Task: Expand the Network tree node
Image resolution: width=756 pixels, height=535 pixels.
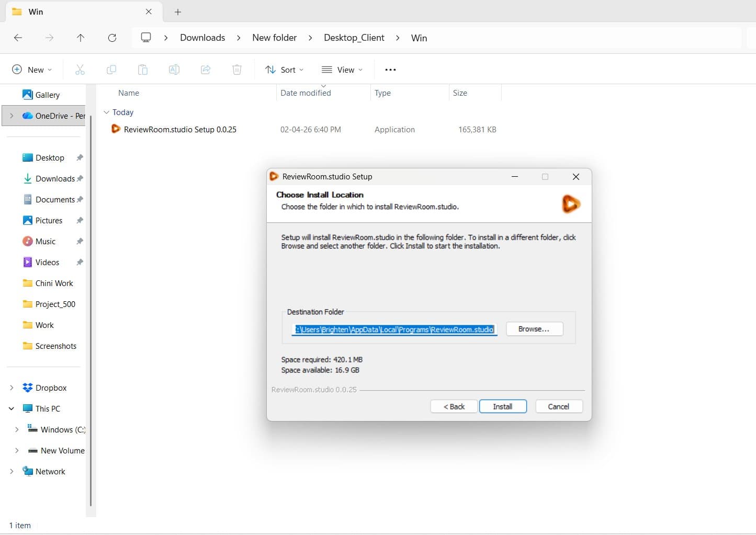Action: click(x=12, y=471)
